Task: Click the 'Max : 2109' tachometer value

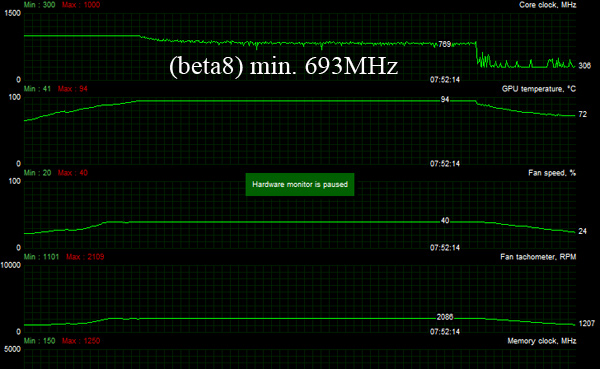Action: (x=85, y=257)
